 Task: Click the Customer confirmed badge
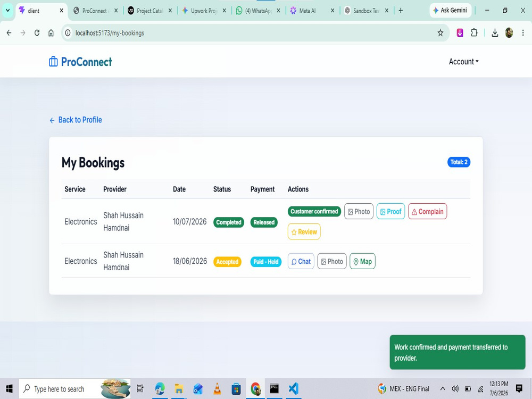click(314, 211)
